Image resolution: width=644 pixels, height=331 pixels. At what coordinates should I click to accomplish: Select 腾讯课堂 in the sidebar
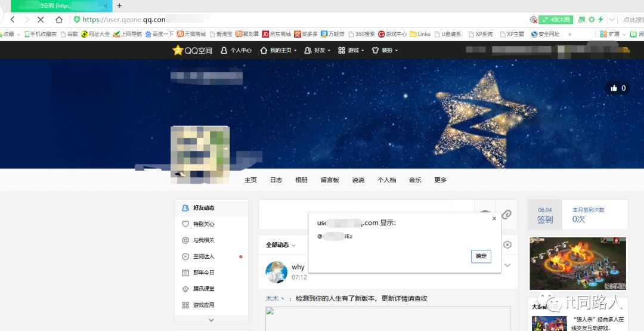(x=211, y=289)
